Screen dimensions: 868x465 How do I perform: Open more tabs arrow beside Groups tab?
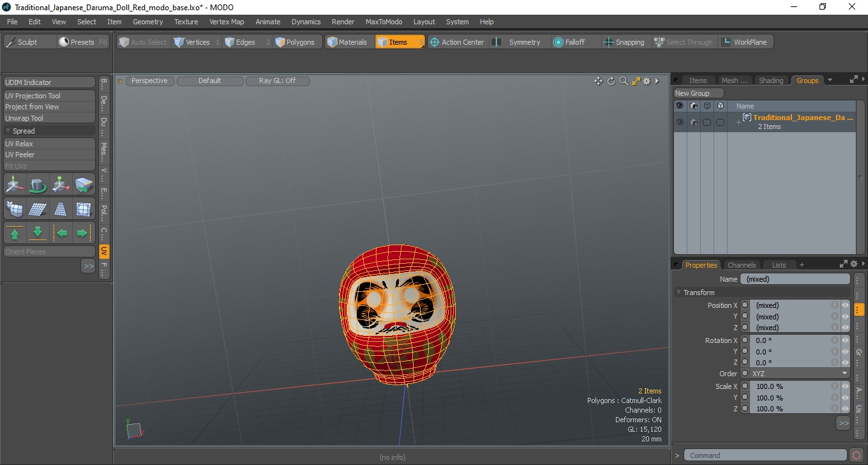coord(830,80)
